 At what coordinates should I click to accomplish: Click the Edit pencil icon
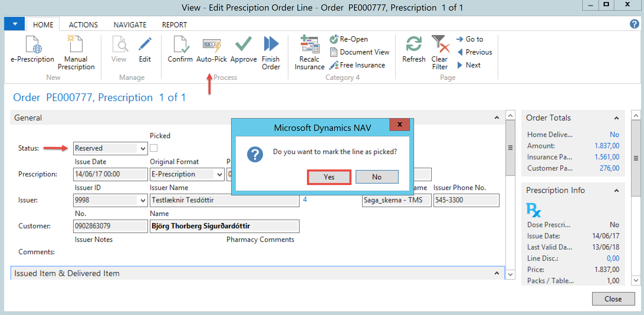tap(145, 49)
